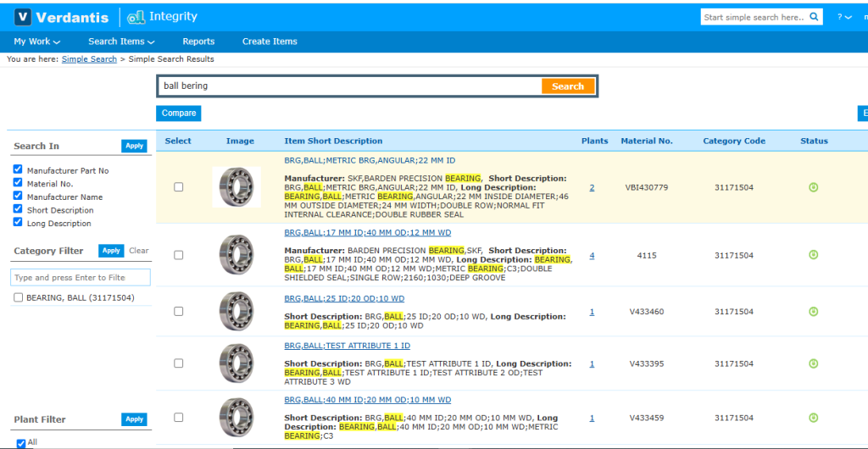Go to Create Items menu
This screenshot has width=868, height=449.
270,42
